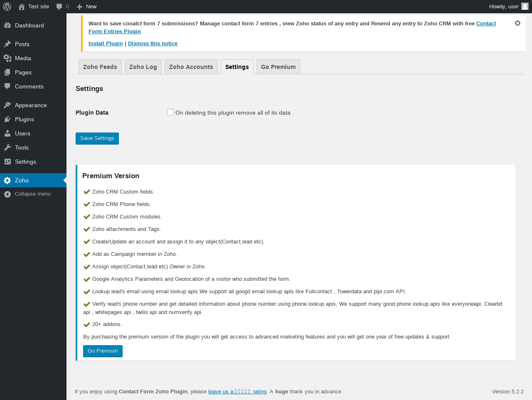Switch to the Zoho Feeds tab
Viewport: 532px width, 400px height.
[100, 67]
